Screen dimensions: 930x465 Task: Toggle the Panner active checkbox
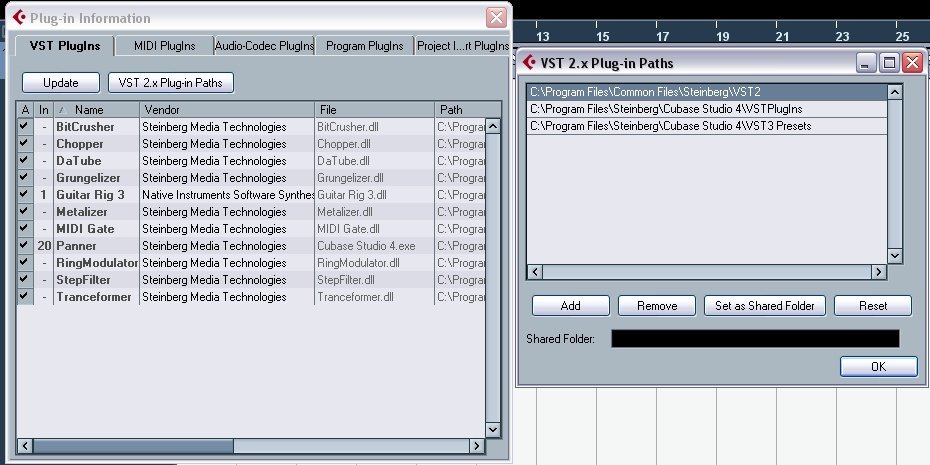pos(24,246)
